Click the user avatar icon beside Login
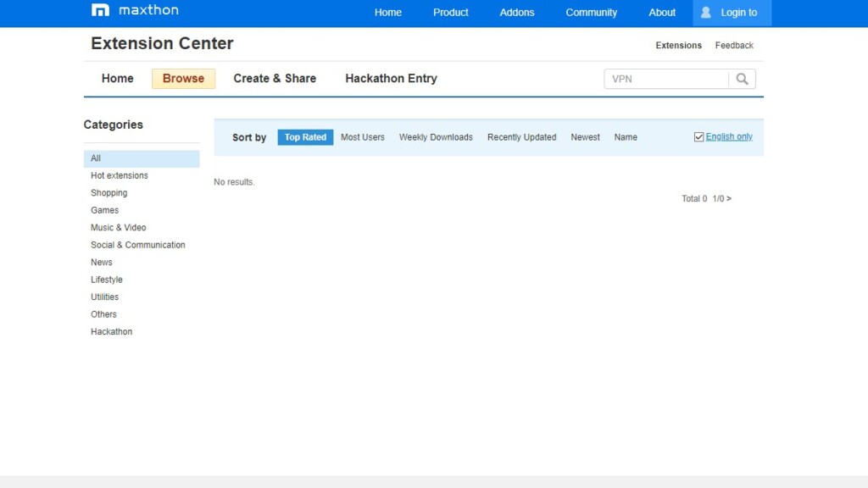This screenshot has width=868, height=488. click(706, 12)
